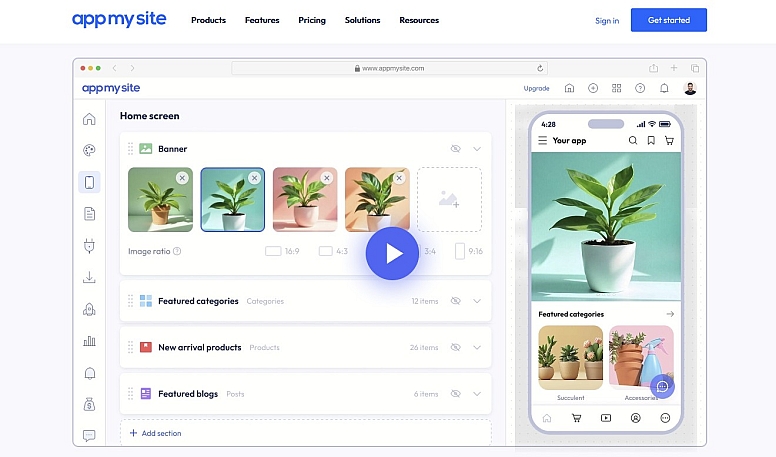The height and width of the screenshot is (457, 776).
Task: Remove the pink background banner image
Action: pos(327,178)
